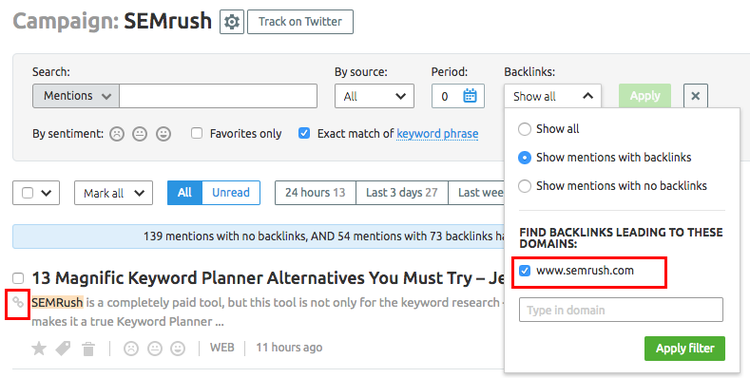Screen dimensions: 750x378
Task: Switch to the Unread tab
Action: (231, 192)
